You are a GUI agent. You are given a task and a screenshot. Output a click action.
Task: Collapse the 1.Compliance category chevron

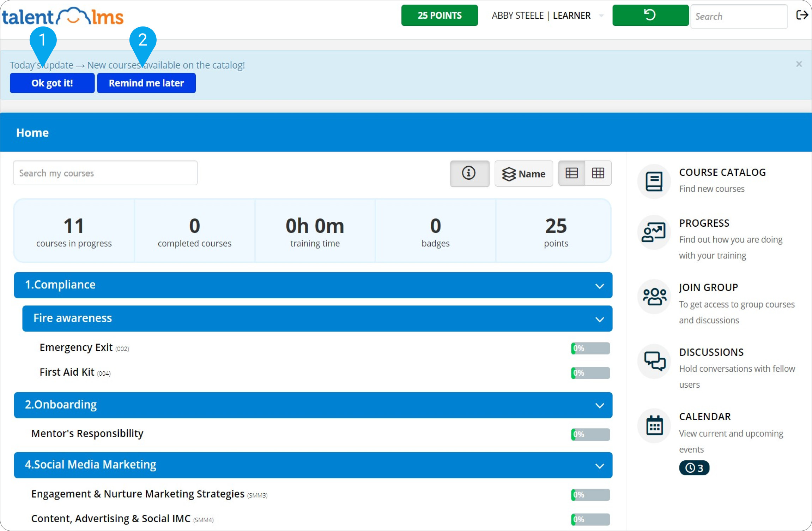tap(600, 286)
